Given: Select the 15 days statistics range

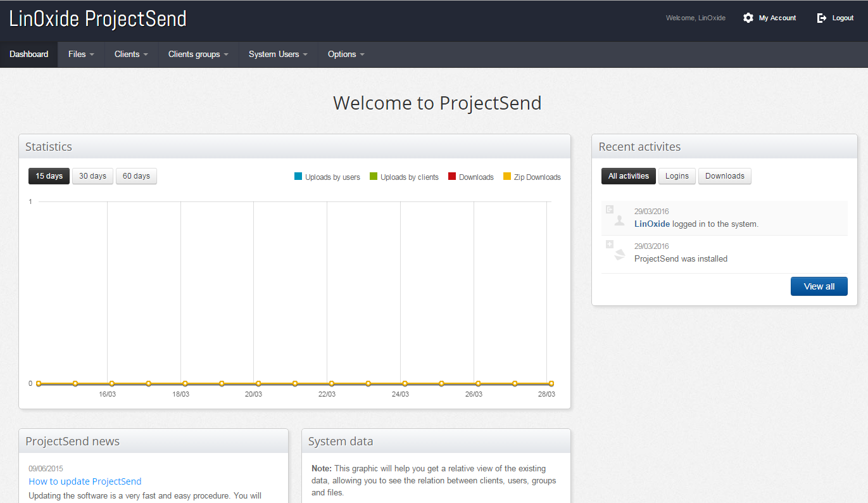Looking at the screenshot, I should click(49, 176).
